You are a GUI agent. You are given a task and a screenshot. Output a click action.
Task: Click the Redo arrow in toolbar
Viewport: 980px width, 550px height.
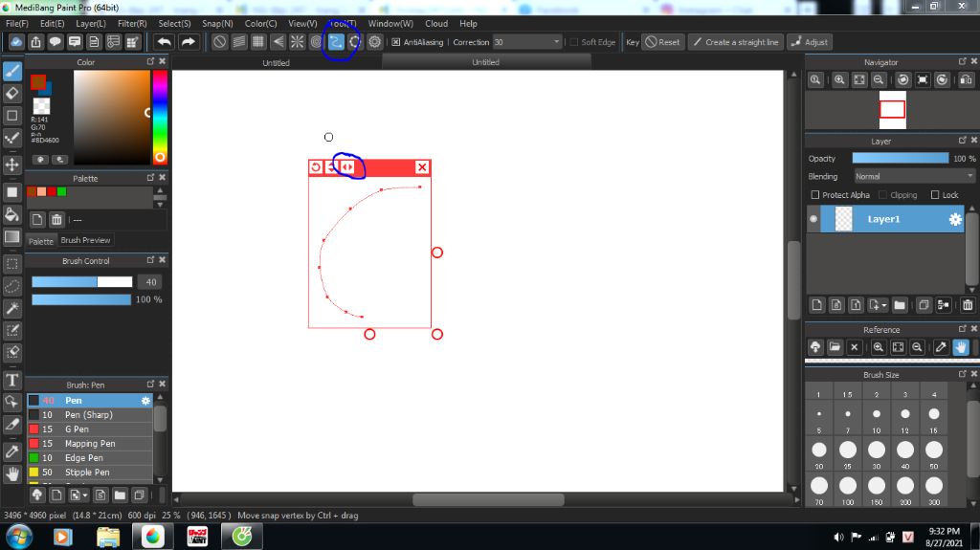pos(188,42)
